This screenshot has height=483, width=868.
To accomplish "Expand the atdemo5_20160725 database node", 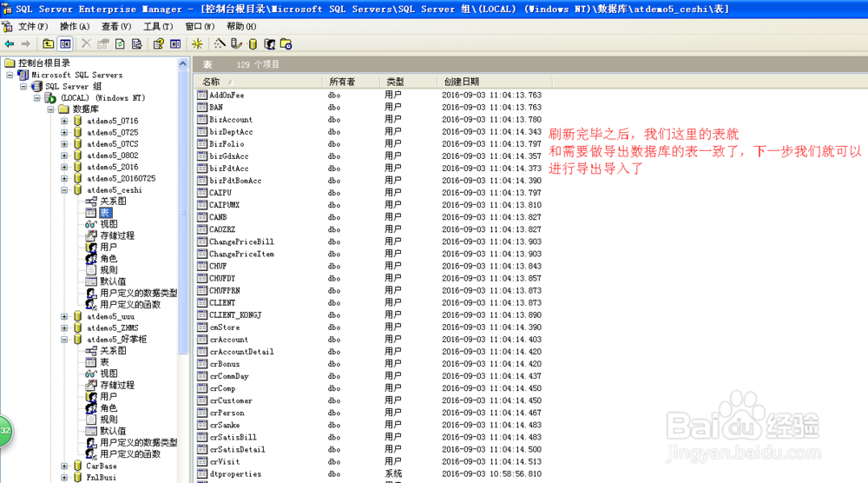I will tap(64, 178).
